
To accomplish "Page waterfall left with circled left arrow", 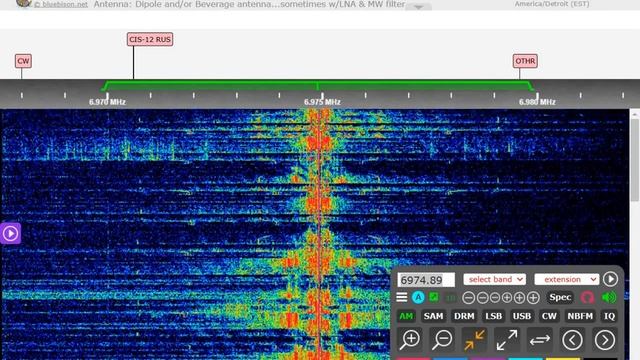I will pyautogui.click(x=572, y=340).
